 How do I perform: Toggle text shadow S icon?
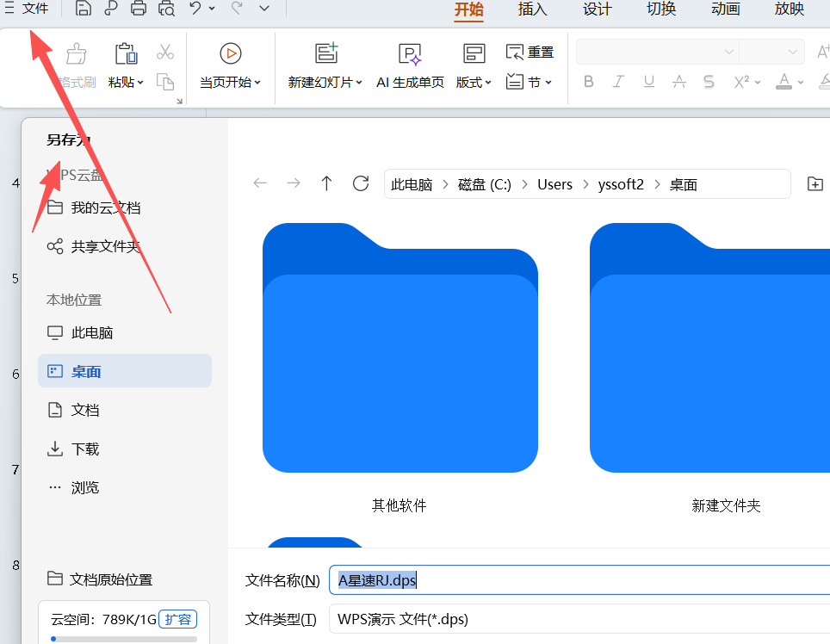[x=709, y=82]
